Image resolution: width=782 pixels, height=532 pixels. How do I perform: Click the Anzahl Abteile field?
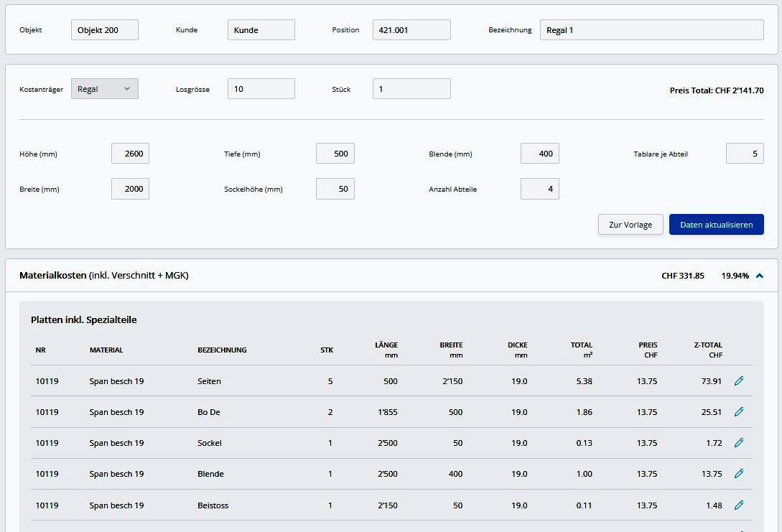click(539, 189)
